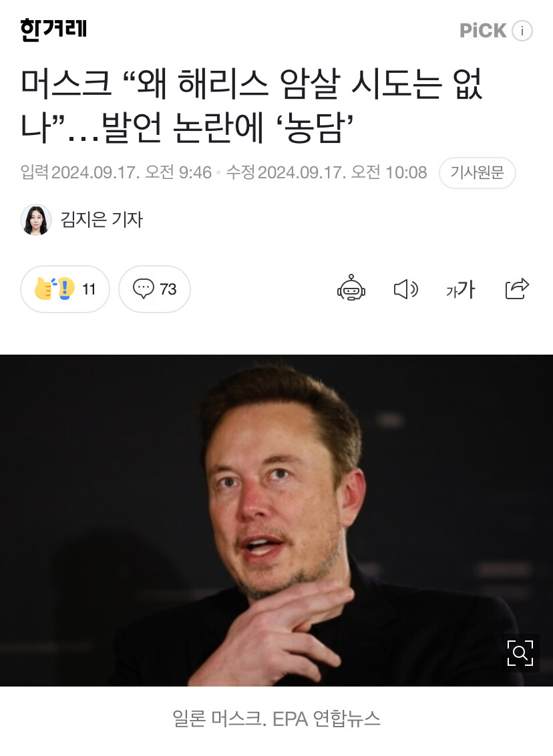The width and height of the screenshot is (553, 756).
Task: Click the 수정 2024.09.17 오전 10:08 timestamp
Action: tap(327, 172)
